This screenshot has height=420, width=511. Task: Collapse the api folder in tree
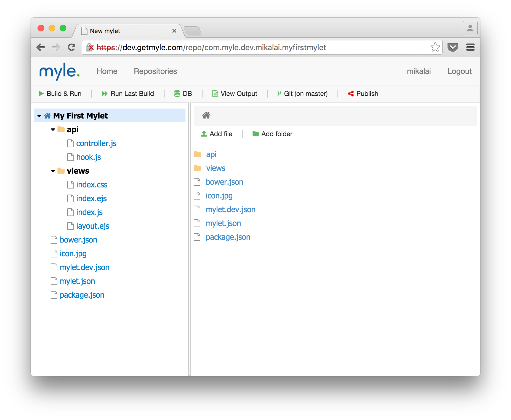click(53, 130)
